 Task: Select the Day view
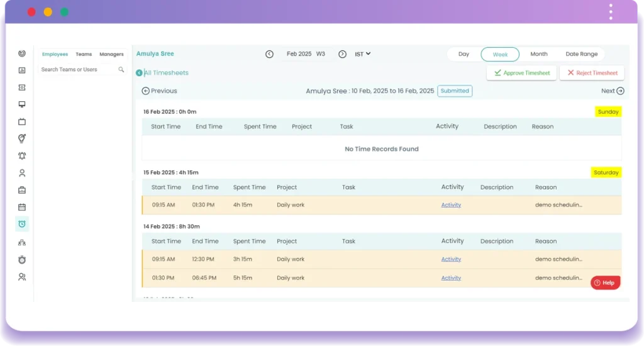click(464, 54)
